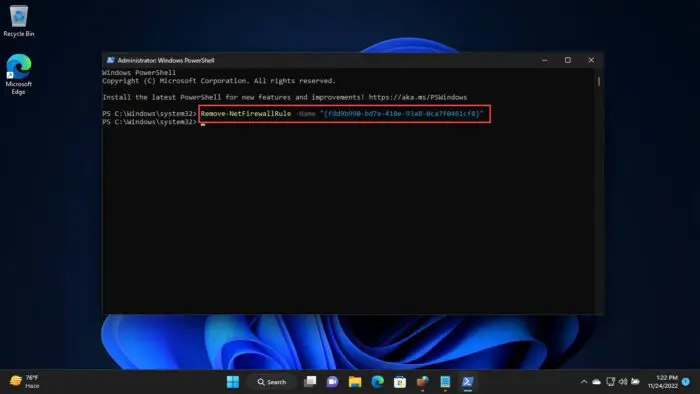This screenshot has height=394, width=700.
Task: Open Task View from the taskbar
Action: [310, 382]
